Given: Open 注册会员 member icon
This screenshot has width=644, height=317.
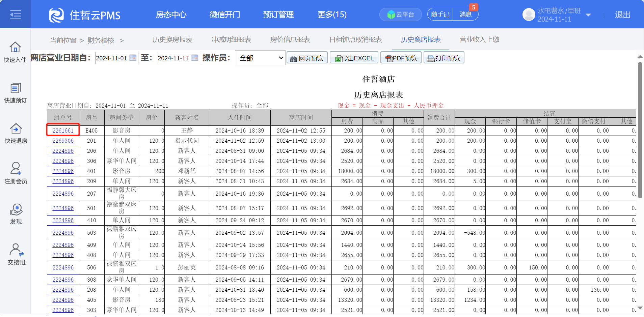Looking at the screenshot, I should point(16,169).
